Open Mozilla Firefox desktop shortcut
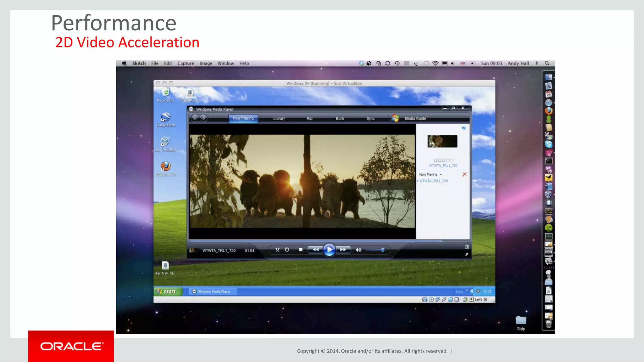 pyautogui.click(x=165, y=167)
